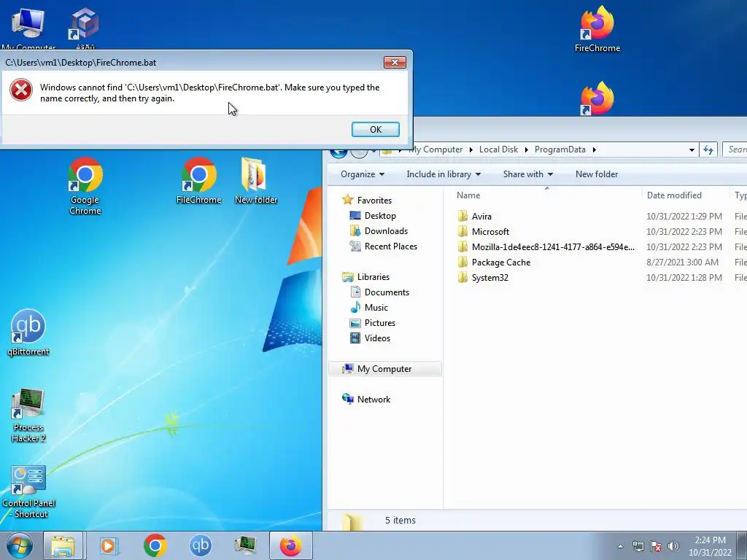747x560 pixels.
Task: Open qBittorrent from the taskbar
Action: [201, 545]
